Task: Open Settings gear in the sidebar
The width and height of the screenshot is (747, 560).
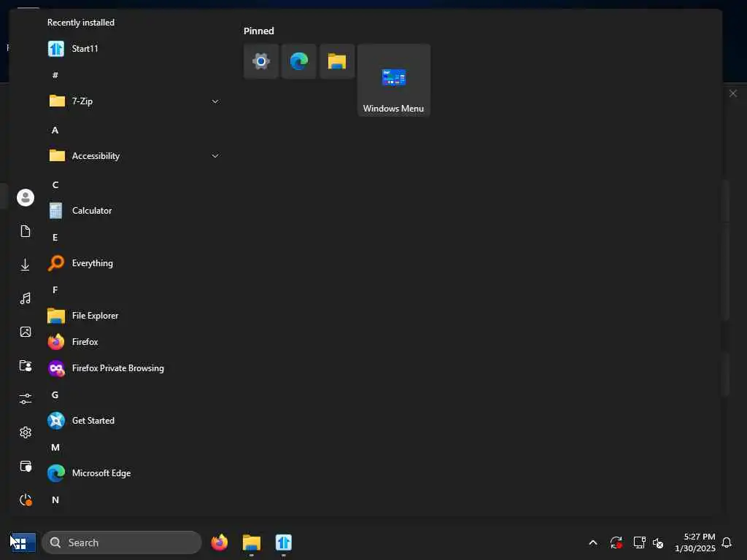Action: 26,432
